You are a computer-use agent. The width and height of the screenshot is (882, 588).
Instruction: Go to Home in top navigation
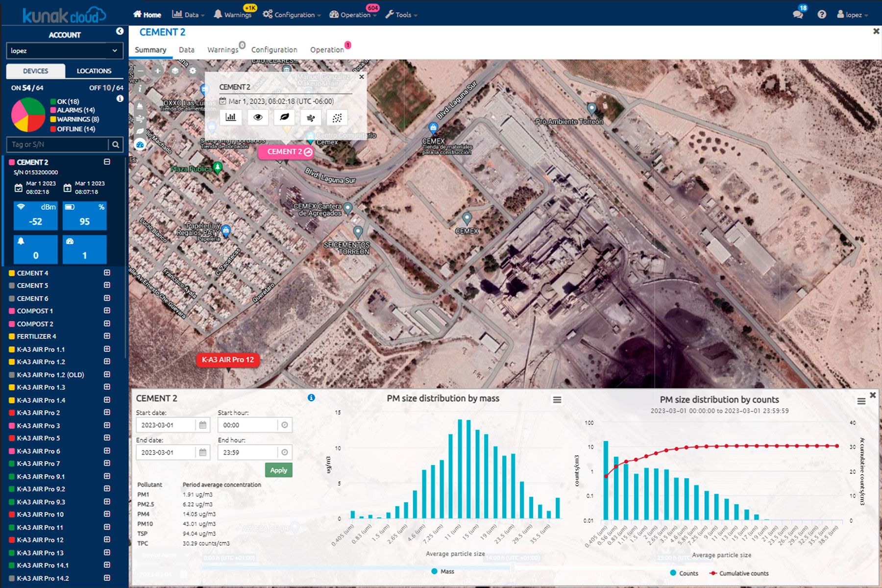click(147, 15)
